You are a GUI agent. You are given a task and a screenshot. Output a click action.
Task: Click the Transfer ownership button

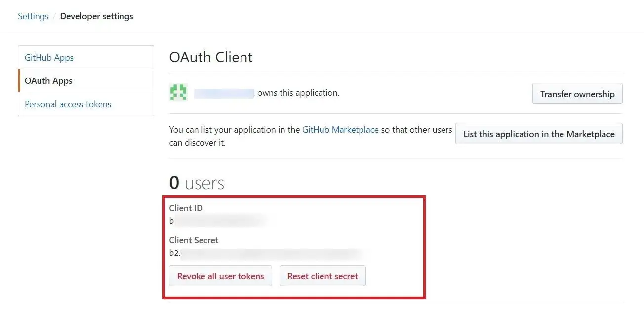(x=577, y=93)
